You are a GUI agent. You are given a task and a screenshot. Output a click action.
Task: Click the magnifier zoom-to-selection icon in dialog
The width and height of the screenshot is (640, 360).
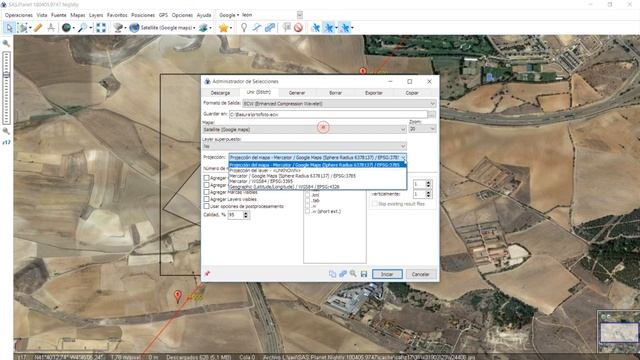(353, 274)
